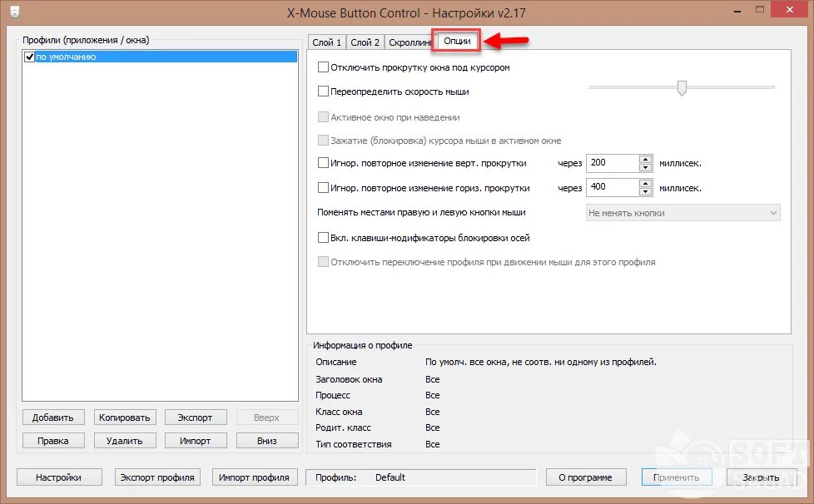Open the 'Скроллинг' tab

pyautogui.click(x=409, y=42)
